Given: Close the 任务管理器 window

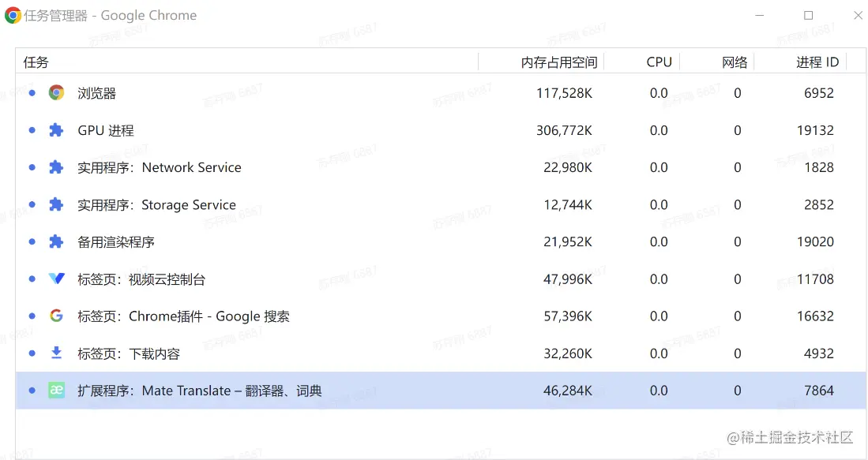Looking at the screenshot, I should point(858,16).
